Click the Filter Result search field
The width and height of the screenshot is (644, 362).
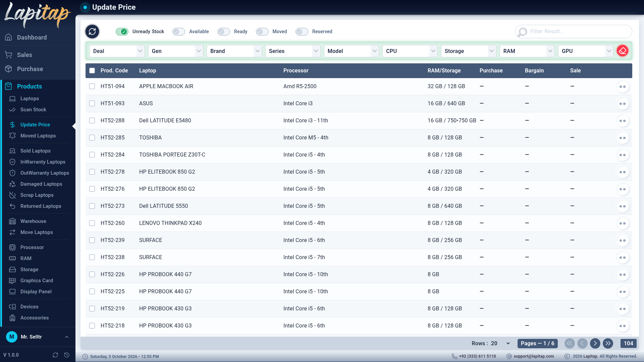(x=574, y=32)
